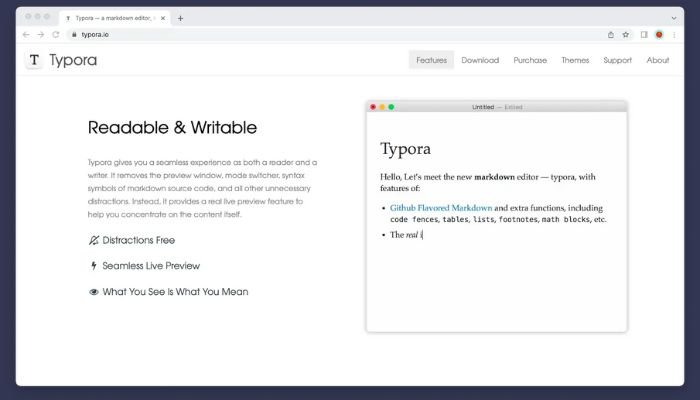700x400 pixels.
Task: Click the eye icon beside What You See
Action: [94, 292]
